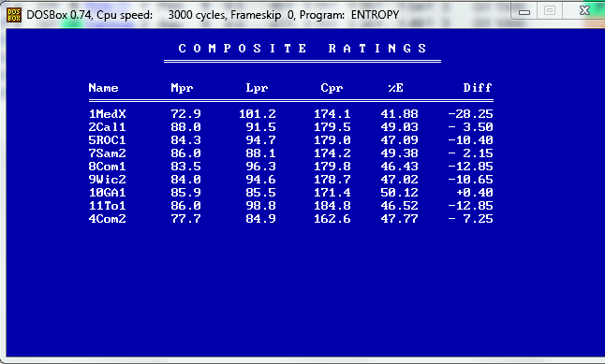
Task: Minimize the DOSBox window
Action: [x=524, y=11]
